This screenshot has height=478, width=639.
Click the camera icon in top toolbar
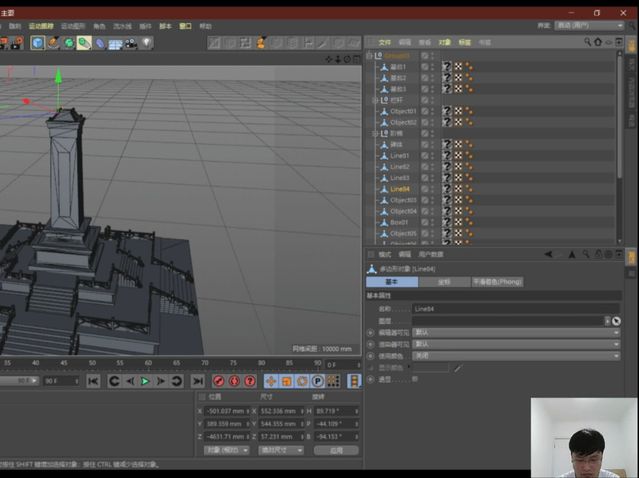tap(130, 43)
